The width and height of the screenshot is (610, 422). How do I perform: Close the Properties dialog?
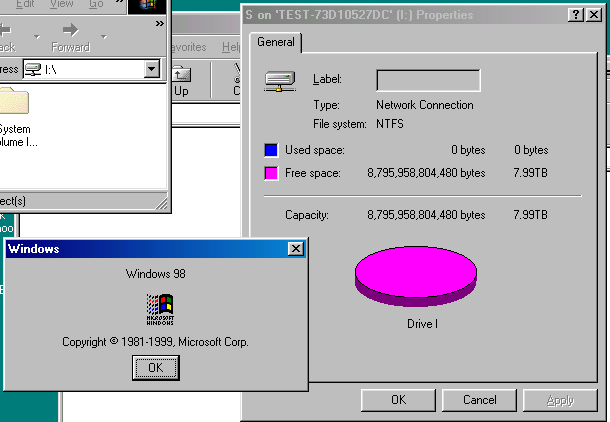[594, 15]
